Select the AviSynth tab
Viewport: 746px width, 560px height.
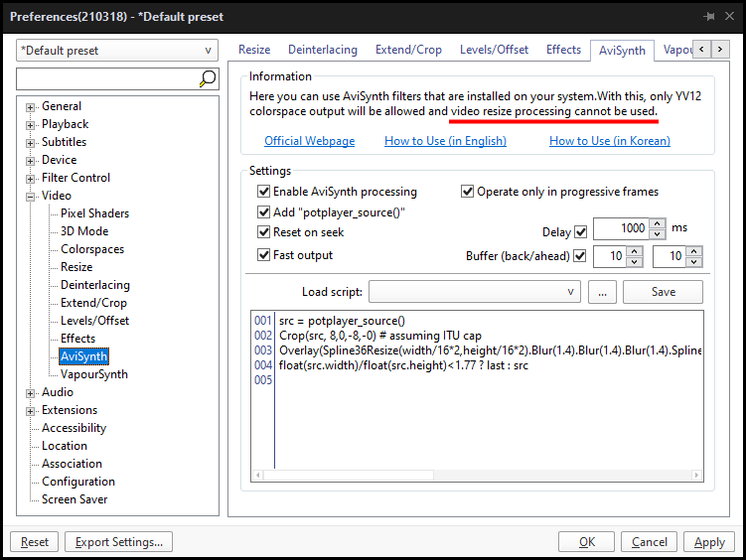coord(622,51)
